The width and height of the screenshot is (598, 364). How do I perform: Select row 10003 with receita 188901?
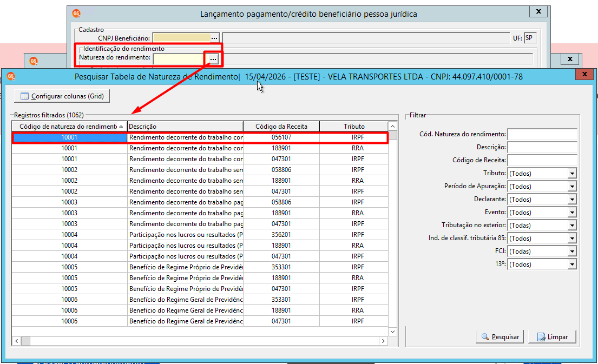[200, 213]
